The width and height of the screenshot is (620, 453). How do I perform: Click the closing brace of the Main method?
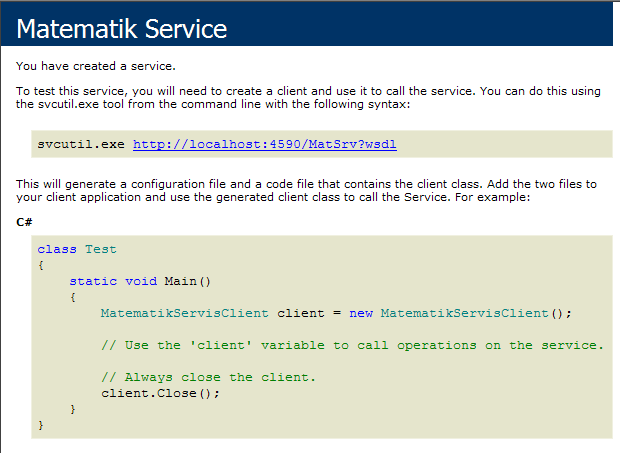(73, 409)
